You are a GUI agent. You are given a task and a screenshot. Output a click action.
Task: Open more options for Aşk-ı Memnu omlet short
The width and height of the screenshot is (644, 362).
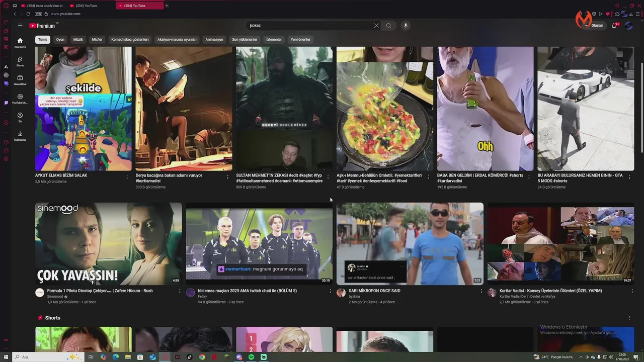(429, 177)
